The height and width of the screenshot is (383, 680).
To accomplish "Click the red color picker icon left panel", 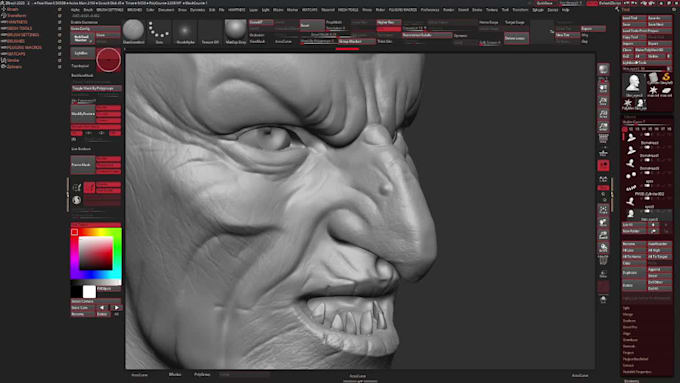I will click(x=89, y=187).
